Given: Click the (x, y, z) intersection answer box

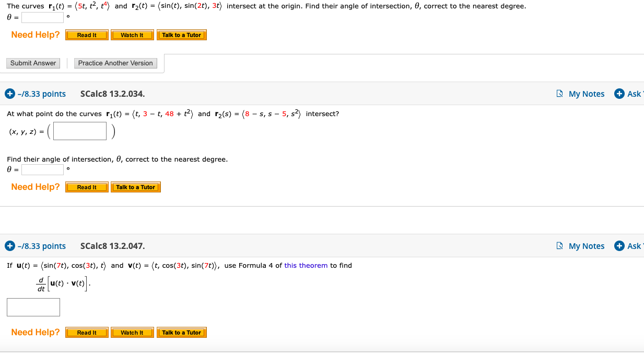Looking at the screenshot, I should tap(79, 131).
